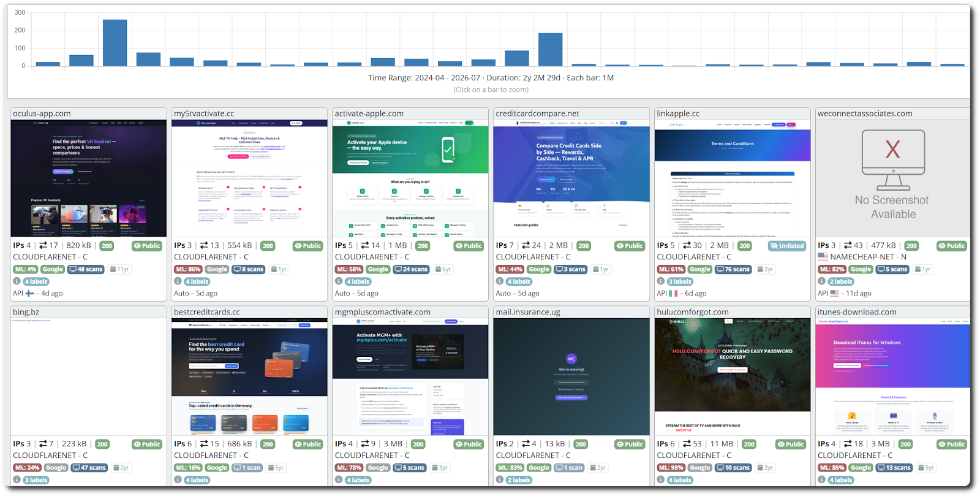
Task: Go to activate-apple.com scan result
Action: tap(369, 113)
